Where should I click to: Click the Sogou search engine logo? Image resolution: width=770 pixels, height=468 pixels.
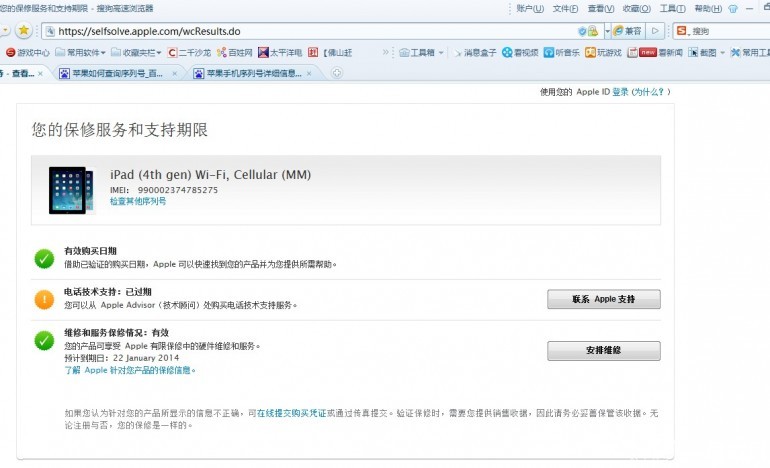click(682, 31)
